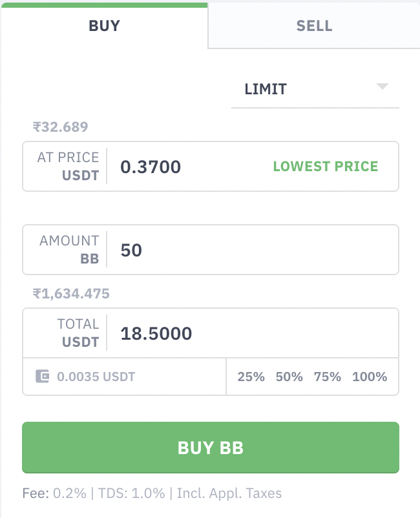
Task: Switch to the SELL tab
Action: [x=314, y=26]
